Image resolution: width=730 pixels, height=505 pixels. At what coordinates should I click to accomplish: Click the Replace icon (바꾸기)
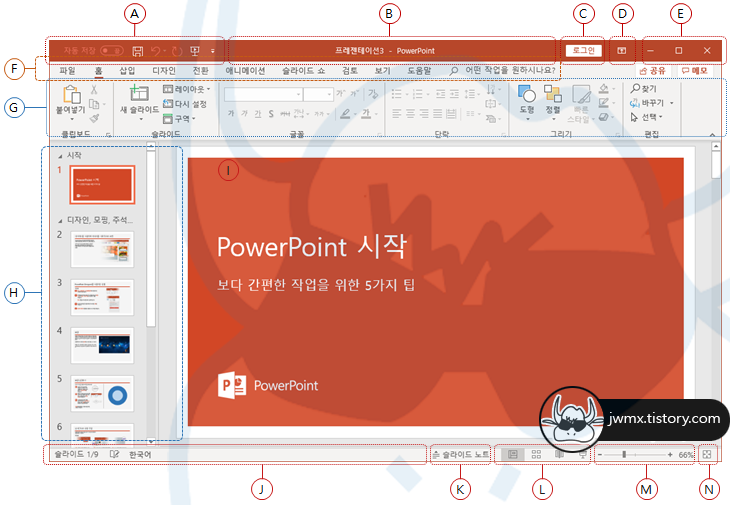pyautogui.click(x=635, y=103)
